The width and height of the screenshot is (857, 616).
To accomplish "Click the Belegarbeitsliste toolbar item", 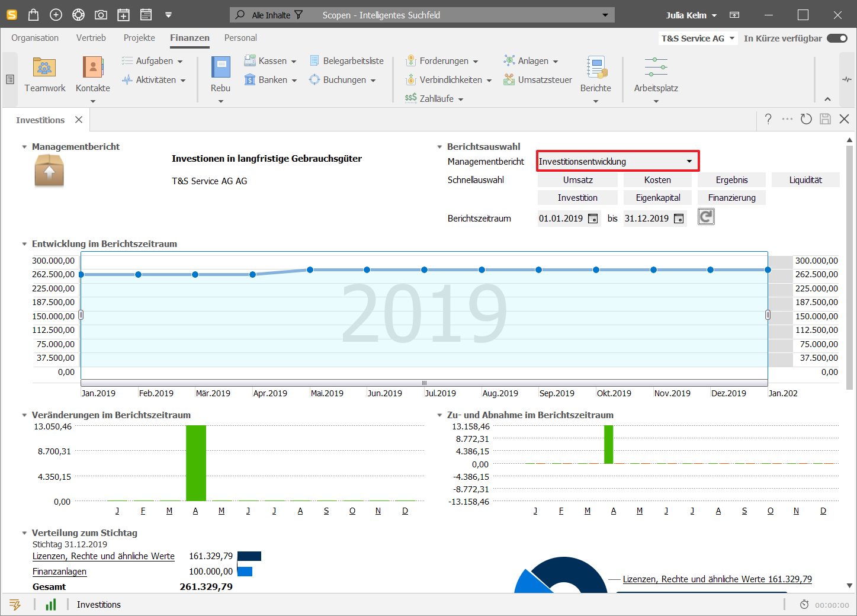I will pyautogui.click(x=346, y=61).
